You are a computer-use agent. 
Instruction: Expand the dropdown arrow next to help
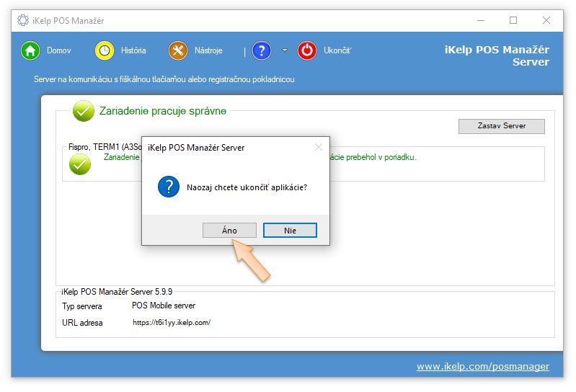click(x=285, y=50)
